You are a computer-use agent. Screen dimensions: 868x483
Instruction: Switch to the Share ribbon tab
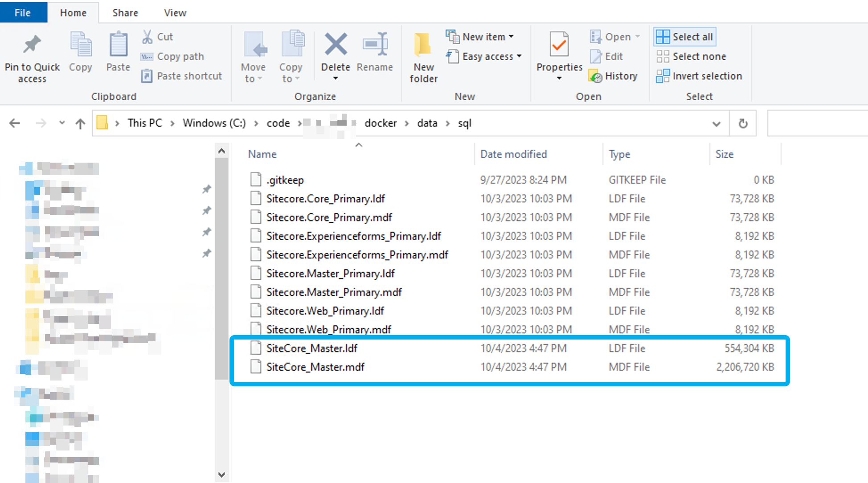click(125, 12)
